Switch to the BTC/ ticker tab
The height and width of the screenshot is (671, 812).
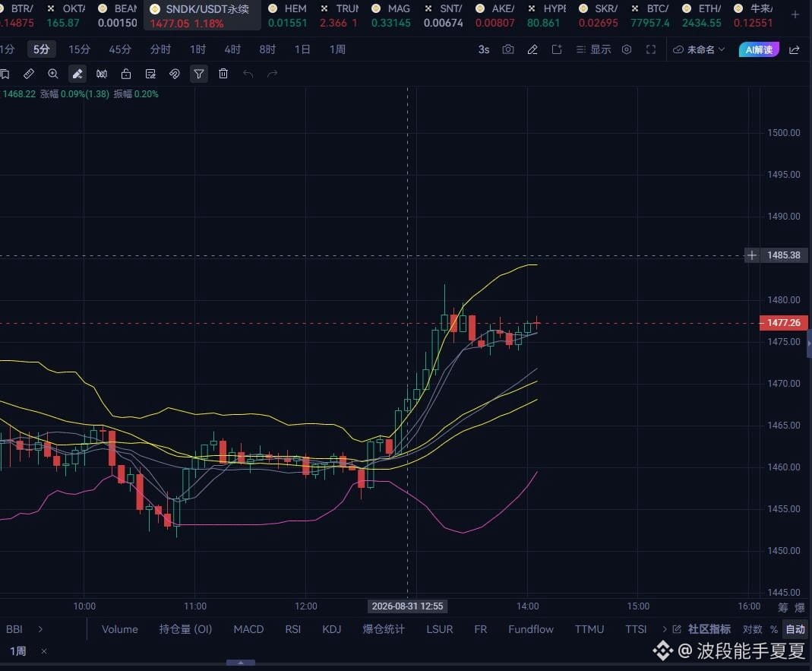(x=652, y=15)
